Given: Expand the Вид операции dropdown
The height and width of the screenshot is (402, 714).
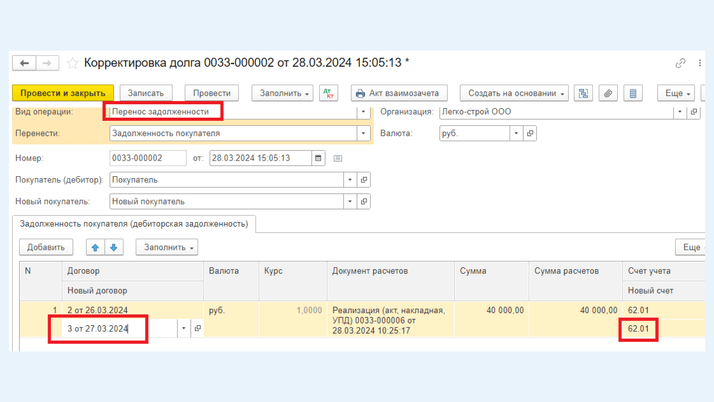Looking at the screenshot, I should 363,112.
